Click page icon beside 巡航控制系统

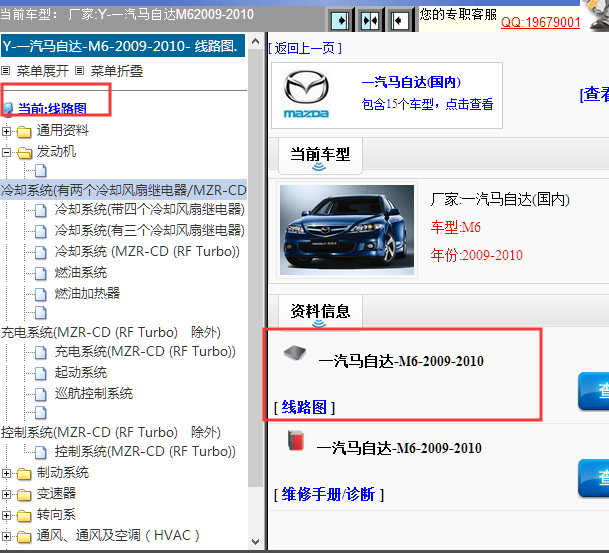click(x=41, y=394)
